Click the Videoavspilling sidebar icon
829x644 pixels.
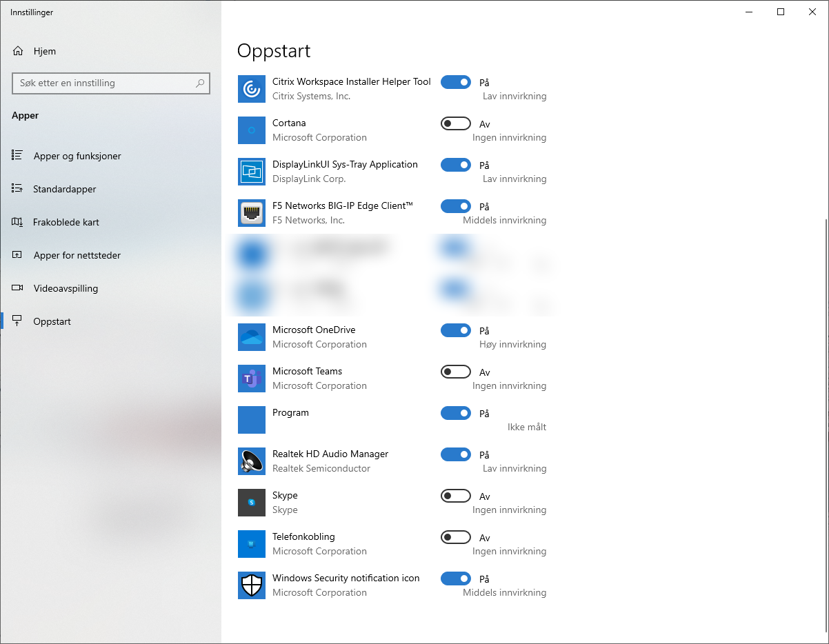point(18,288)
